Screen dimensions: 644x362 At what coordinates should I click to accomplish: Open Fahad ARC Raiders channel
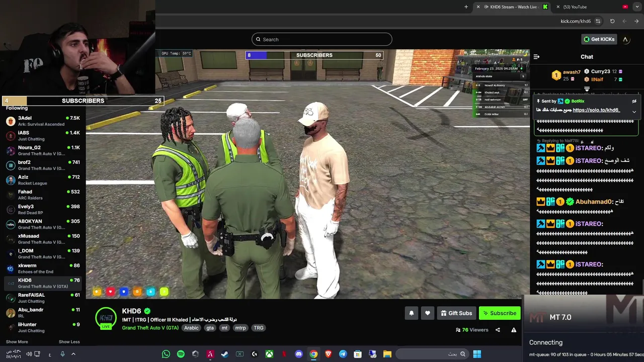click(x=43, y=195)
